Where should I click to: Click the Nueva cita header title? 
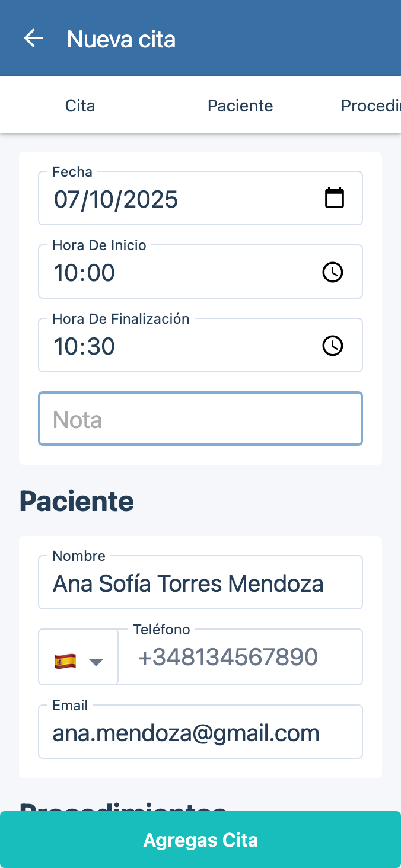coord(121,39)
